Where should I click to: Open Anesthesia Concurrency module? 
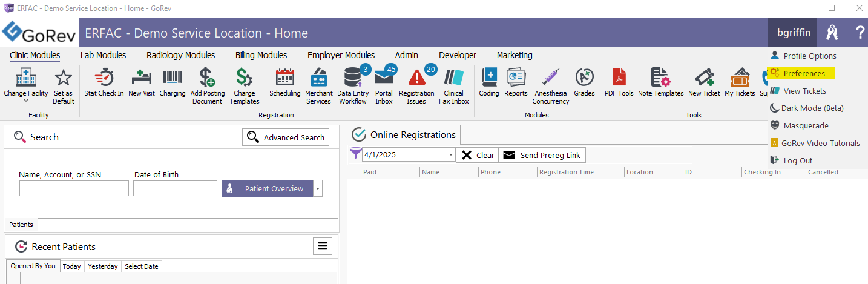[x=551, y=86]
